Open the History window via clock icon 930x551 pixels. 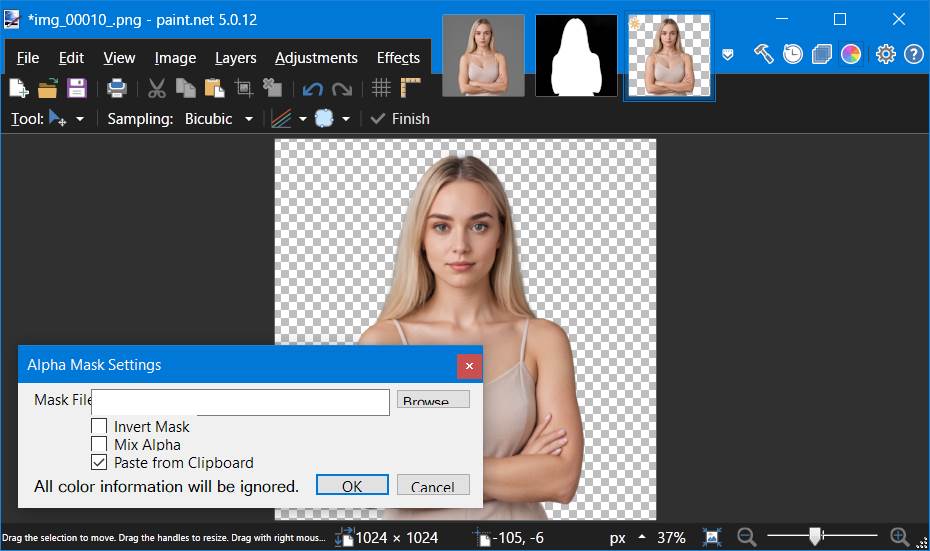[792, 54]
